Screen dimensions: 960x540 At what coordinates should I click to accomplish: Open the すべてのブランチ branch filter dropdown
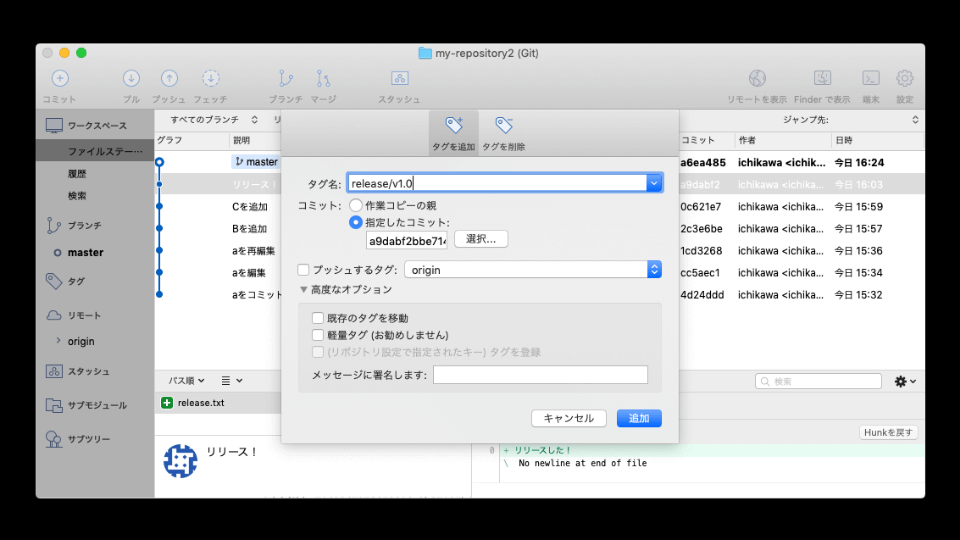(x=214, y=120)
